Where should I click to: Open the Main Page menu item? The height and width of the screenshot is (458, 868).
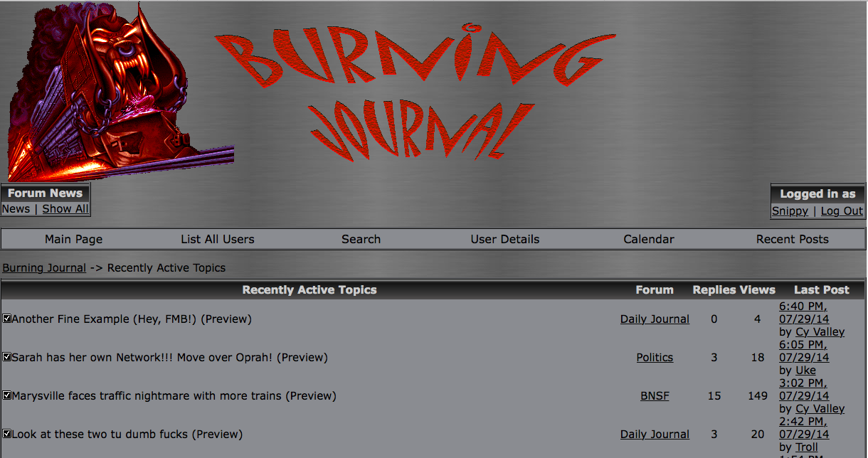tap(73, 240)
